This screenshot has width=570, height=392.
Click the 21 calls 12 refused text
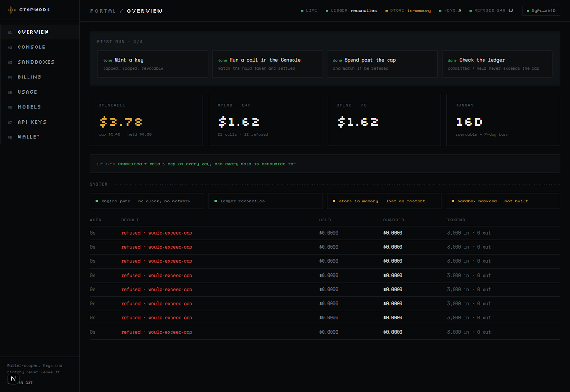(243, 134)
